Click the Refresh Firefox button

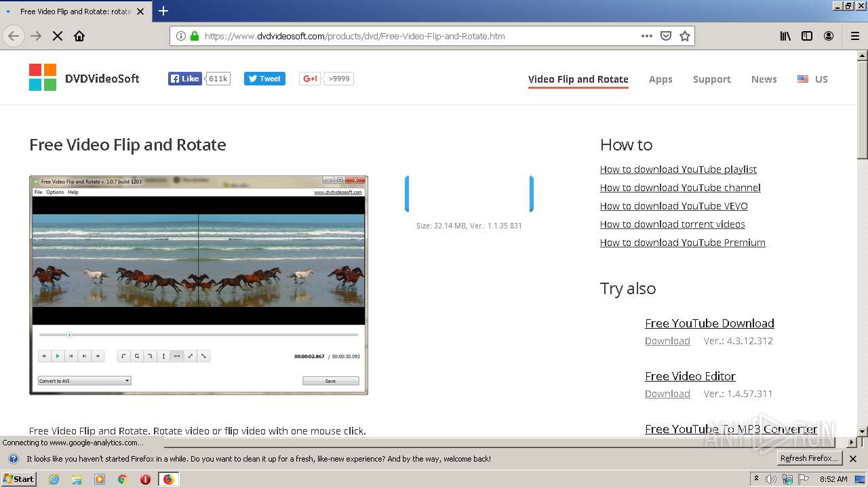(810, 459)
